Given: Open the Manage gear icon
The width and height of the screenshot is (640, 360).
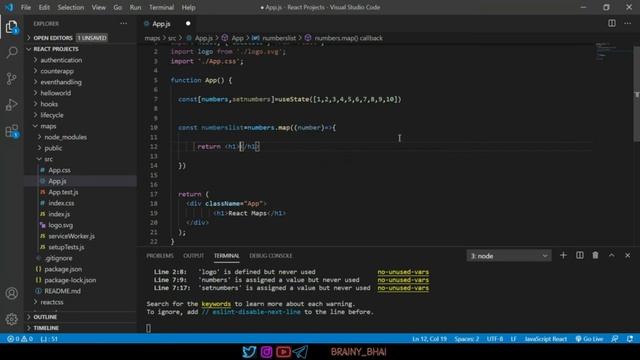Looking at the screenshot, I should click(x=12, y=319).
